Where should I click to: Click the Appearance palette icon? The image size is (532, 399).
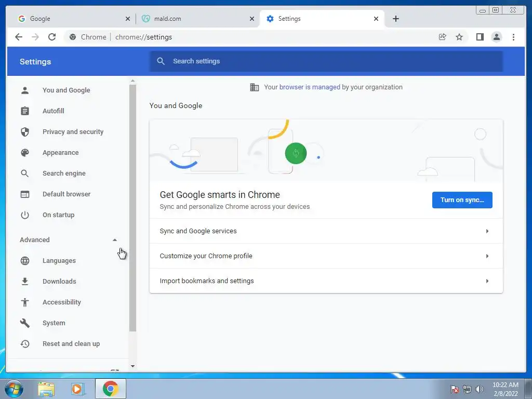pos(25,153)
